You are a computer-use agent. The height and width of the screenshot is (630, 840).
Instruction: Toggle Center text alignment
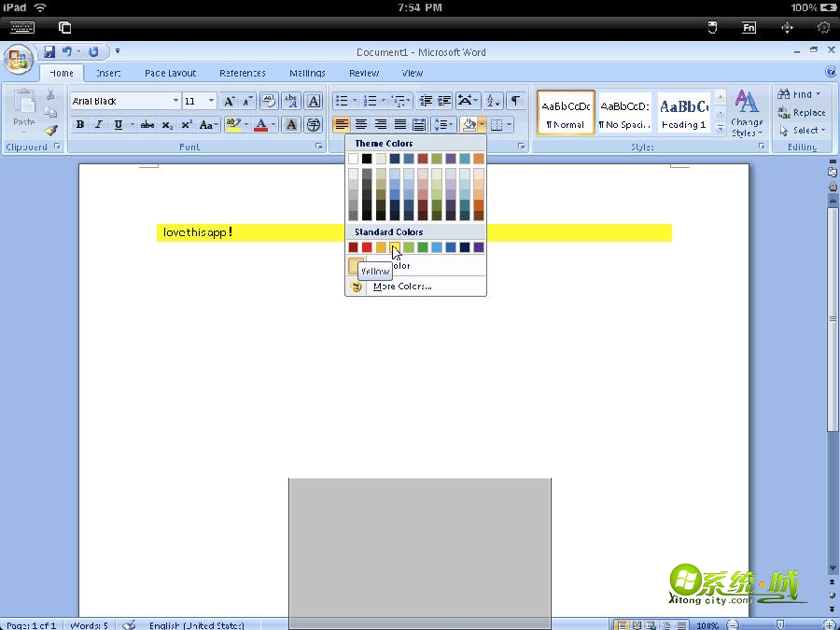[x=361, y=125]
